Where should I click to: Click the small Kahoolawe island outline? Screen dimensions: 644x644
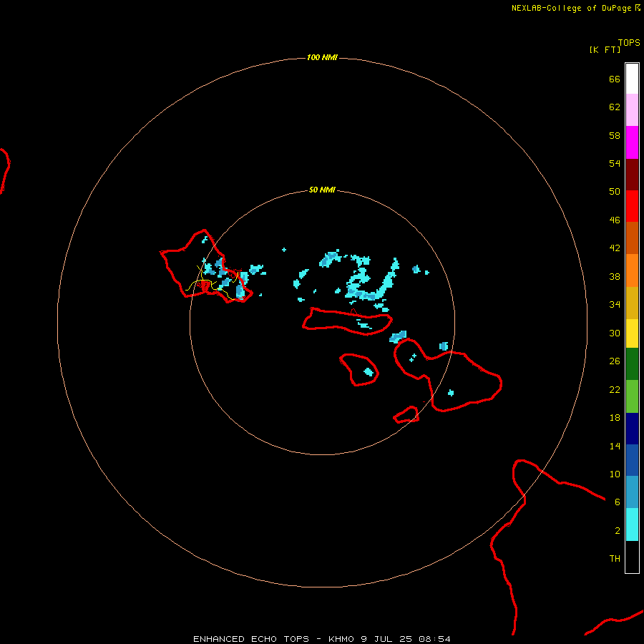click(406, 415)
